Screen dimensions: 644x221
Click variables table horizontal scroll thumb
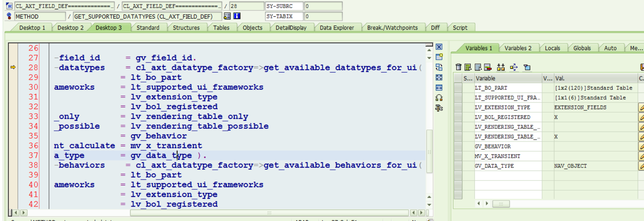(x=501, y=204)
